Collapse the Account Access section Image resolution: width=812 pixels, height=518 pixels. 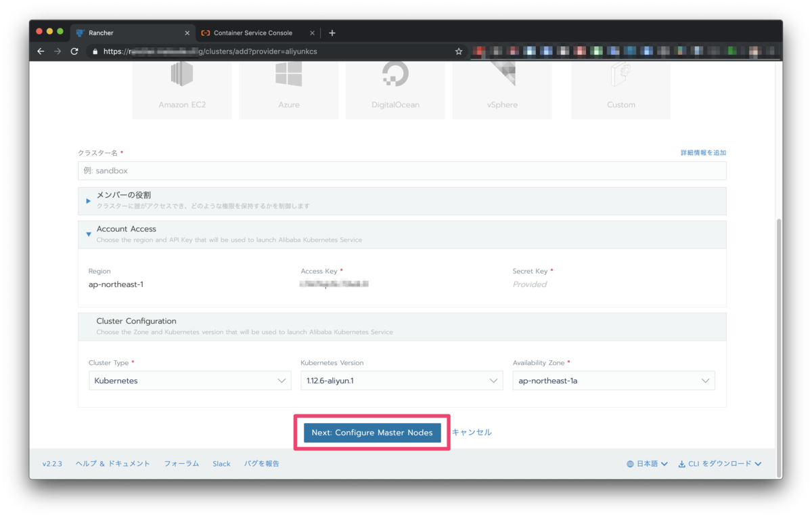point(402,234)
